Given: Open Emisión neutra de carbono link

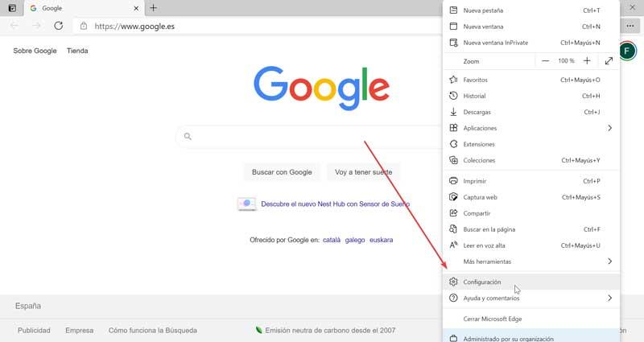Looking at the screenshot, I should (x=326, y=330).
